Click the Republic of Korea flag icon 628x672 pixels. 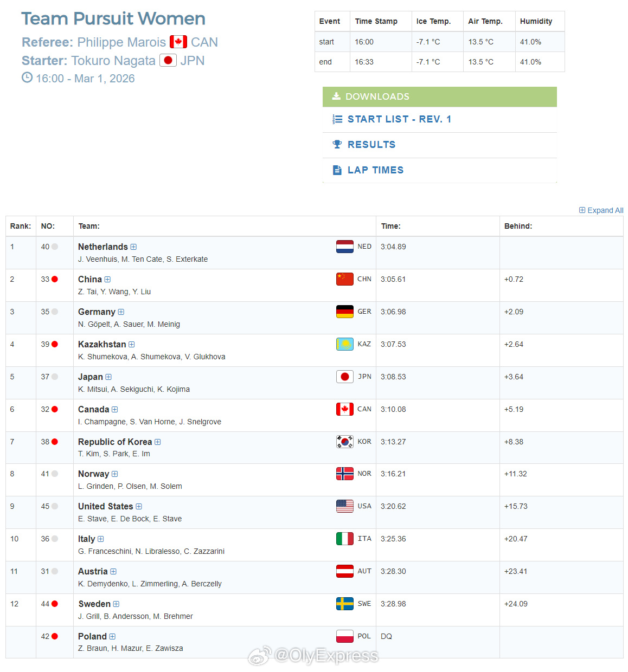click(x=344, y=442)
